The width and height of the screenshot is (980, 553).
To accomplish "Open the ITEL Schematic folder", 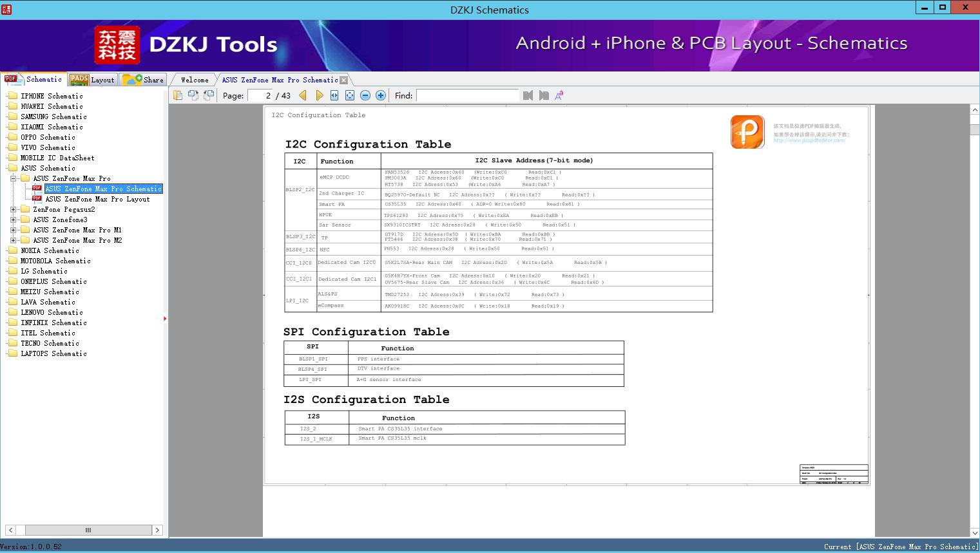I will tap(48, 333).
